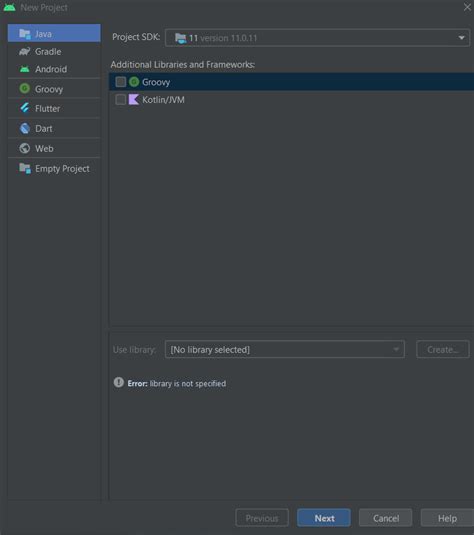Enable the Kotlin/JVM framework checkbox
474x535 pixels.
click(x=120, y=100)
